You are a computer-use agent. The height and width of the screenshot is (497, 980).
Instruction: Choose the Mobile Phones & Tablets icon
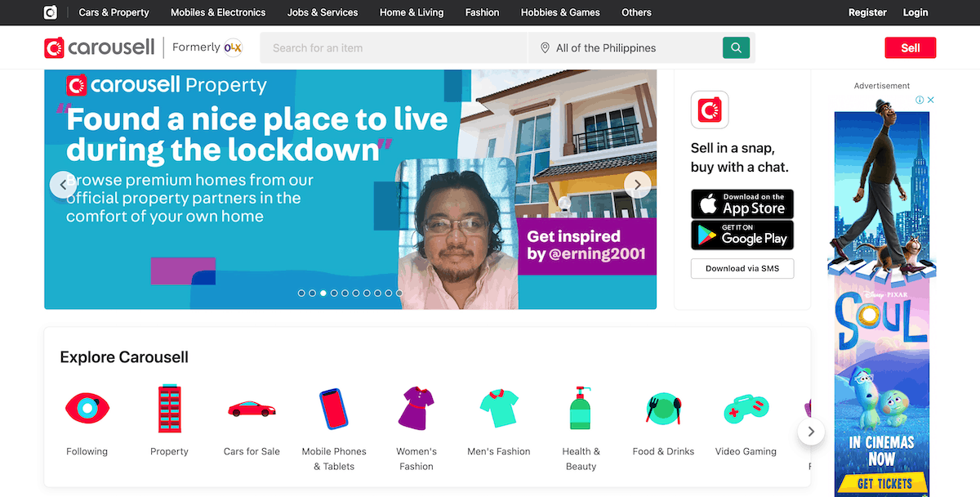pyautogui.click(x=333, y=409)
